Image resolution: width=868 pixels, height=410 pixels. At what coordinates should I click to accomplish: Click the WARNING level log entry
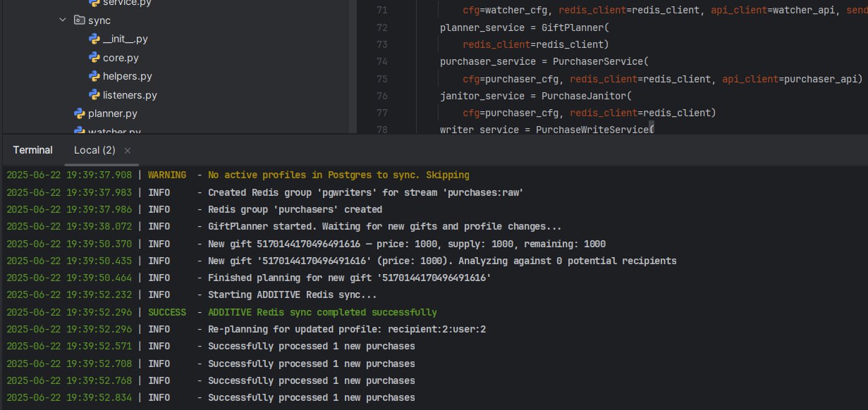(167, 175)
